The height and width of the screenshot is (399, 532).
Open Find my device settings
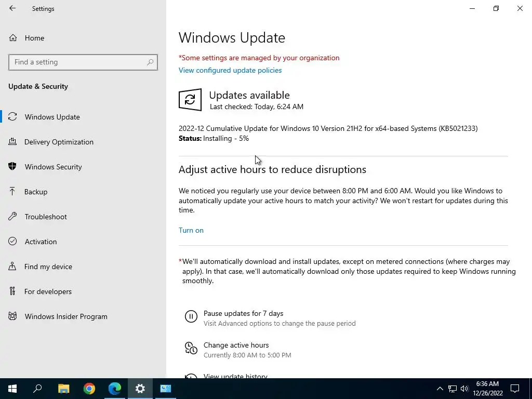click(83, 267)
